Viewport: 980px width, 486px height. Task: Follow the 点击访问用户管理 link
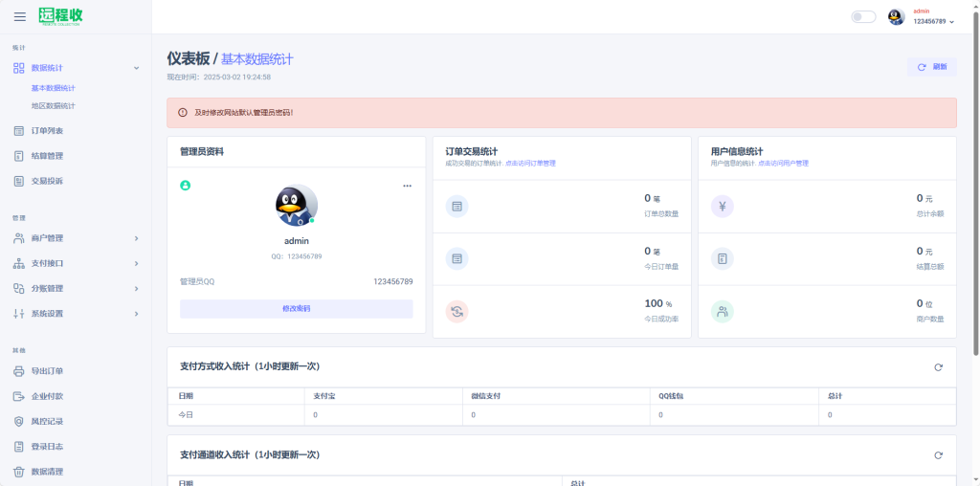click(783, 163)
